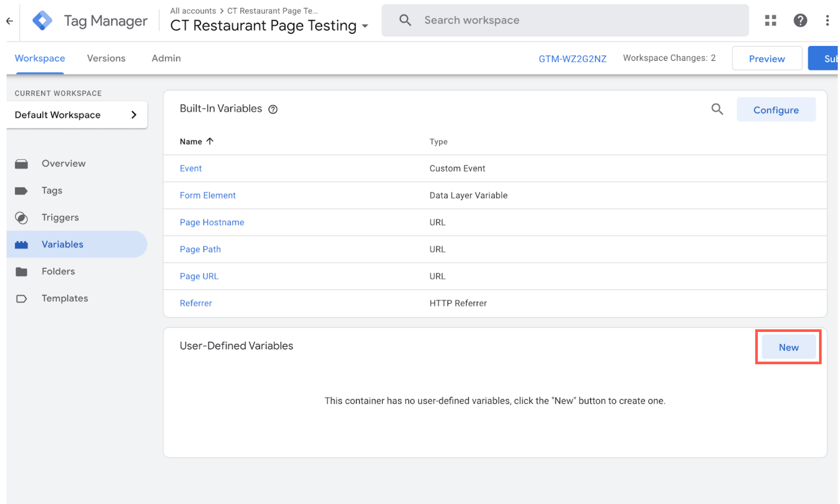Click the Overview sidebar icon
Screen dimensions: 840x504
(21, 164)
